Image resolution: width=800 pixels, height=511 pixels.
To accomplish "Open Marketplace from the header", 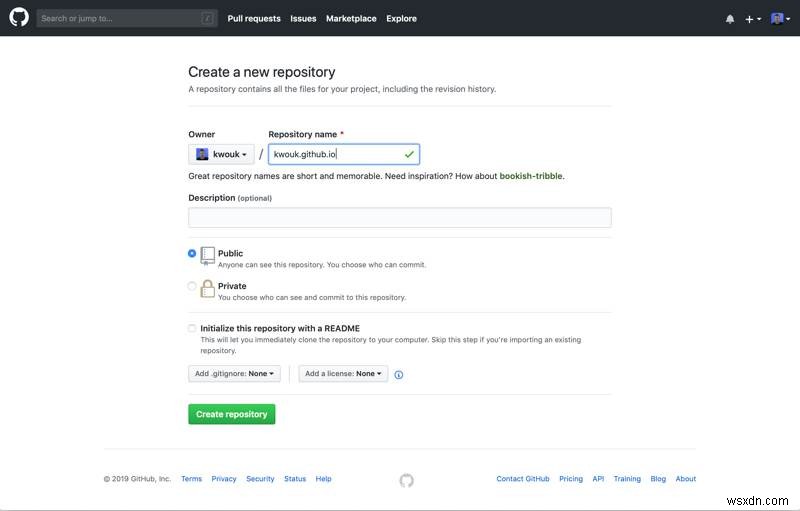I will 351,18.
